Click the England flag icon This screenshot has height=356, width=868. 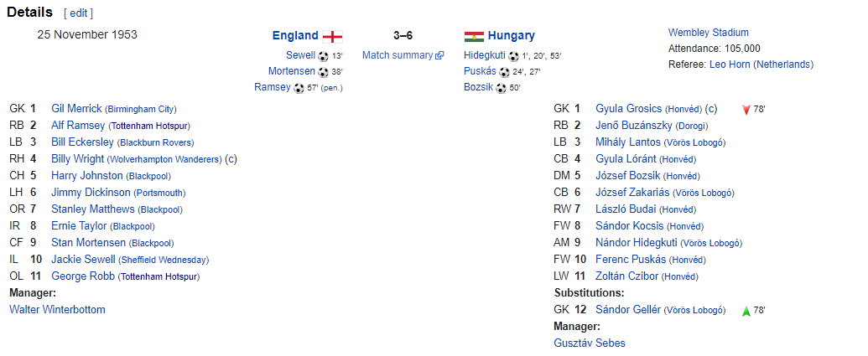tap(333, 36)
